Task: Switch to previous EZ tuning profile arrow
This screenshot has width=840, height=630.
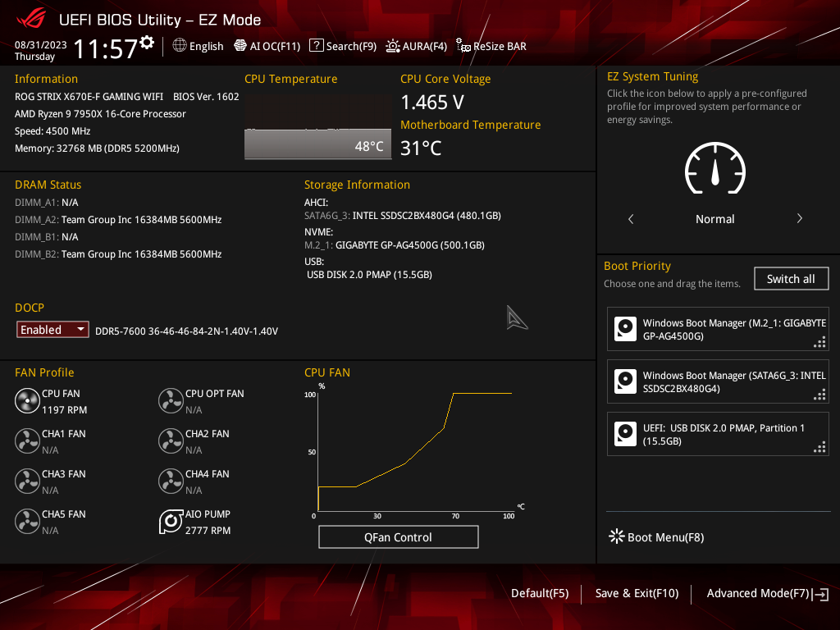Action: [631, 218]
